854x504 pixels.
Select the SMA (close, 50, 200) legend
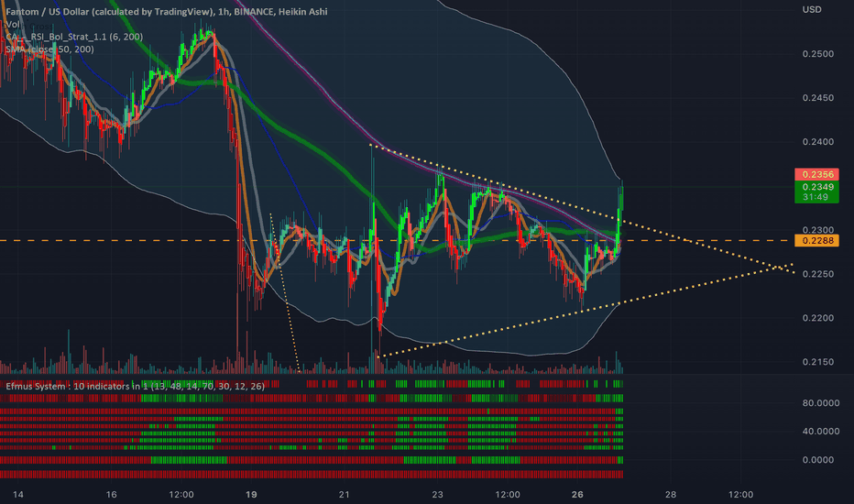49,49
